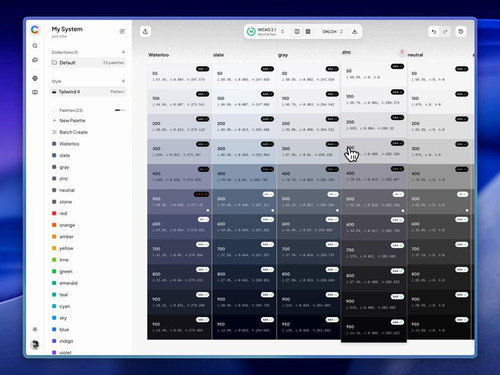The height and width of the screenshot is (375, 500).
Task: Switch to the first layout view in the toolbar
Action: (297, 32)
